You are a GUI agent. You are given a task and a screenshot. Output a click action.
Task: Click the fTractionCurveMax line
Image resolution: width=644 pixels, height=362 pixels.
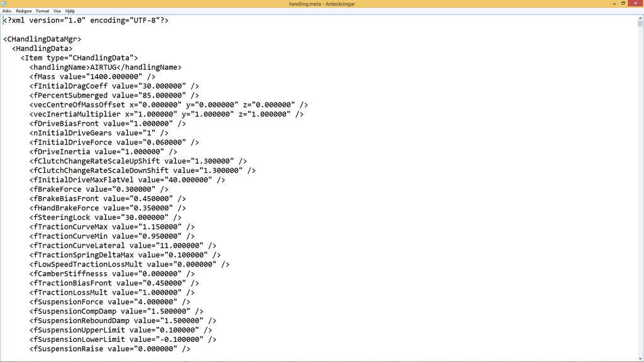[x=112, y=227]
